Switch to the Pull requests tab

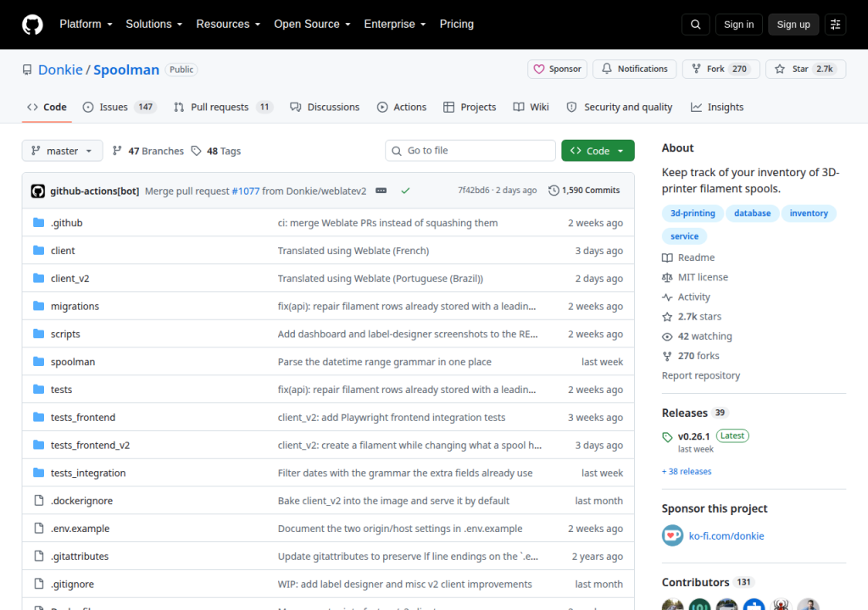point(224,107)
